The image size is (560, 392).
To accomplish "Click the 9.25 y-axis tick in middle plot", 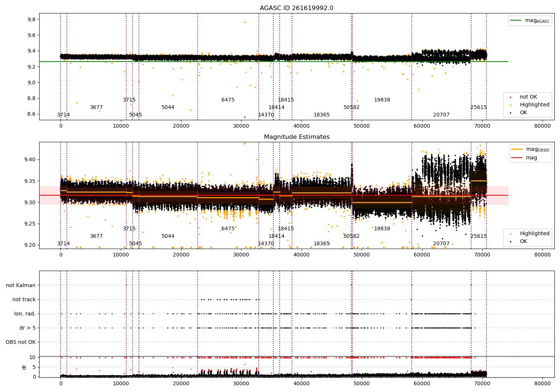I will pos(30,224).
